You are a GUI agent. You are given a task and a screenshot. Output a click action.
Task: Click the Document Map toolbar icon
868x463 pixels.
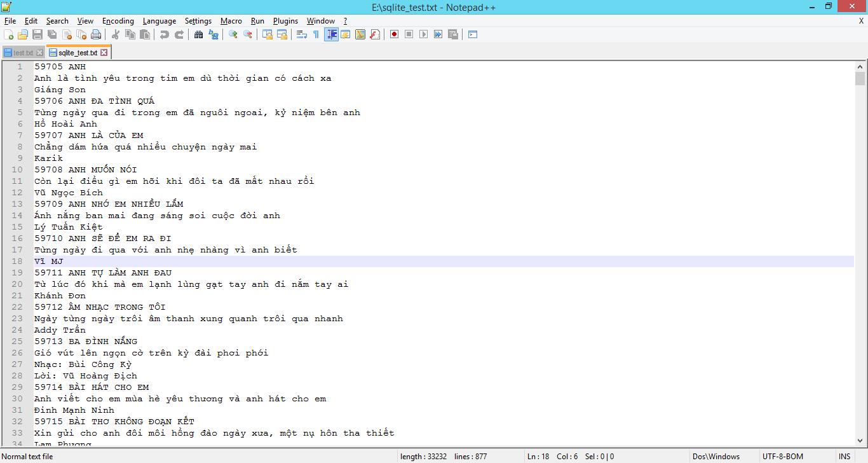[x=360, y=34]
